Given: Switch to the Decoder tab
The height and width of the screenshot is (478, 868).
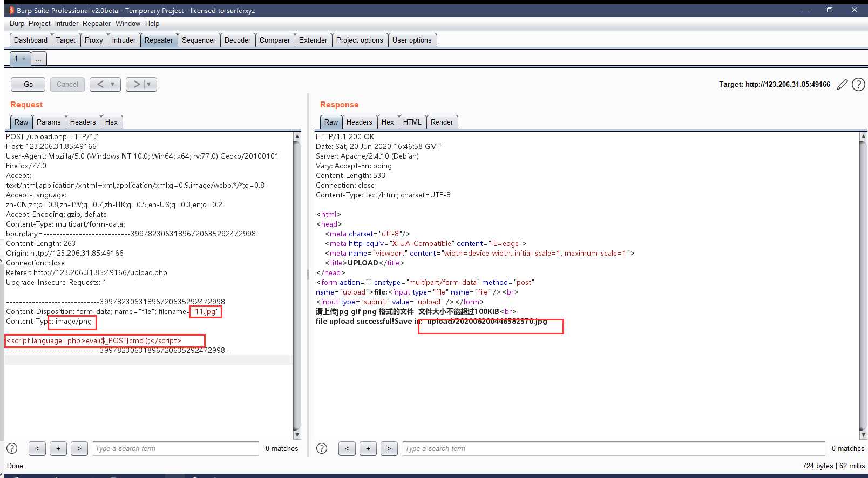Looking at the screenshot, I should pos(238,40).
